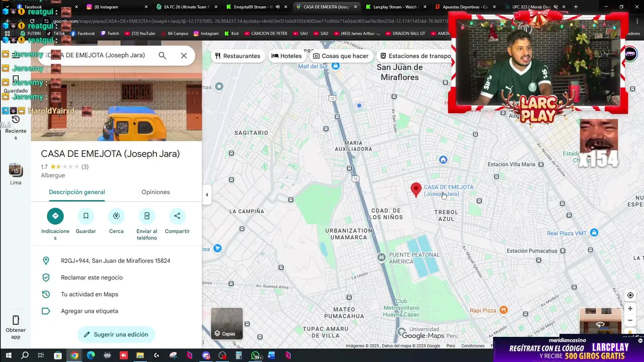Image resolution: width=644 pixels, height=362 pixels.
Task: Click the Guardar bookmark icon
Action: 86,216
